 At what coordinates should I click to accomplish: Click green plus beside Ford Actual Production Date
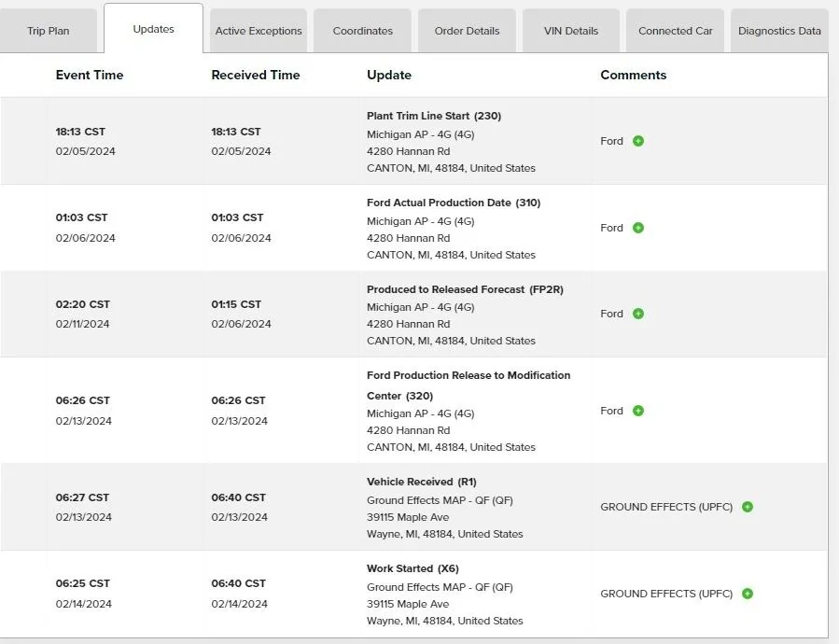pos(637,228)
